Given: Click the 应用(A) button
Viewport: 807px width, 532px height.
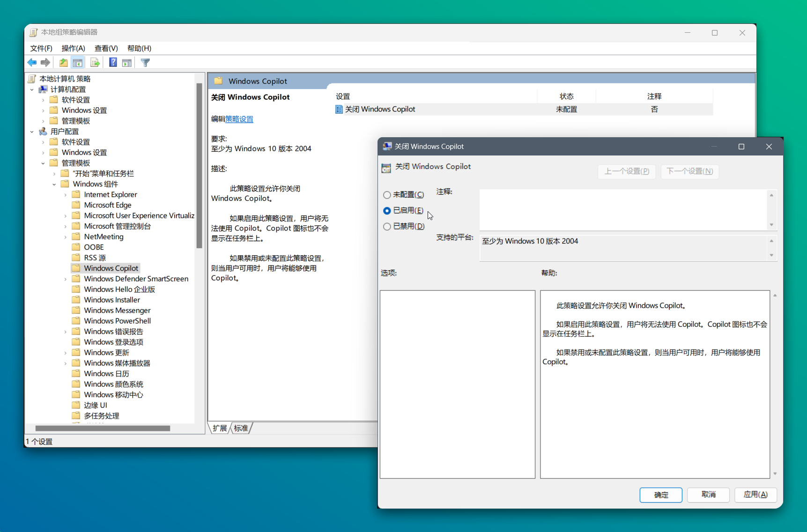Looking at the screenshot, I should pos(756,495).
